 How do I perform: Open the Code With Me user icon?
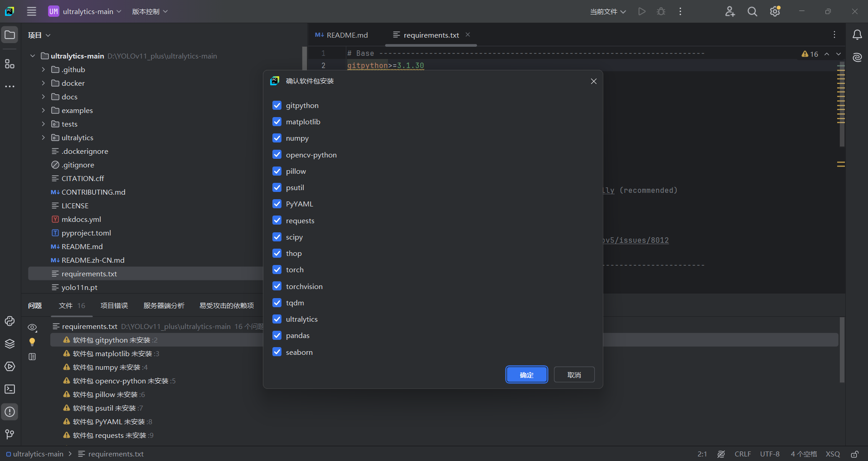730,11
